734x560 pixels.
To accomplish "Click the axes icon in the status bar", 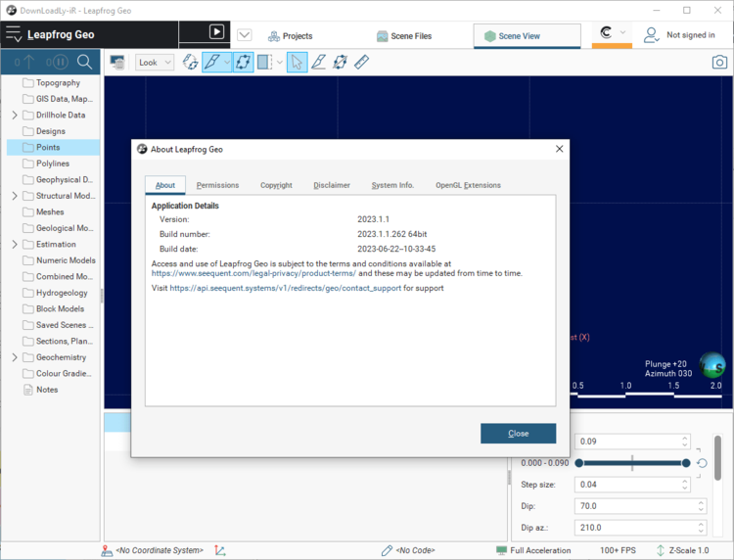I will [x=220, y=550].
